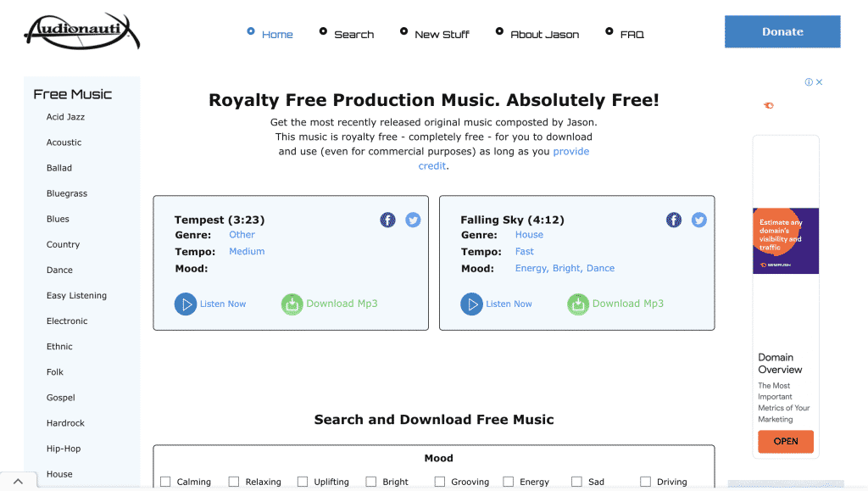Check the Uplifting mood option
Image resolution: width=868 pixels, height=491 pixels.
point(303,482)
